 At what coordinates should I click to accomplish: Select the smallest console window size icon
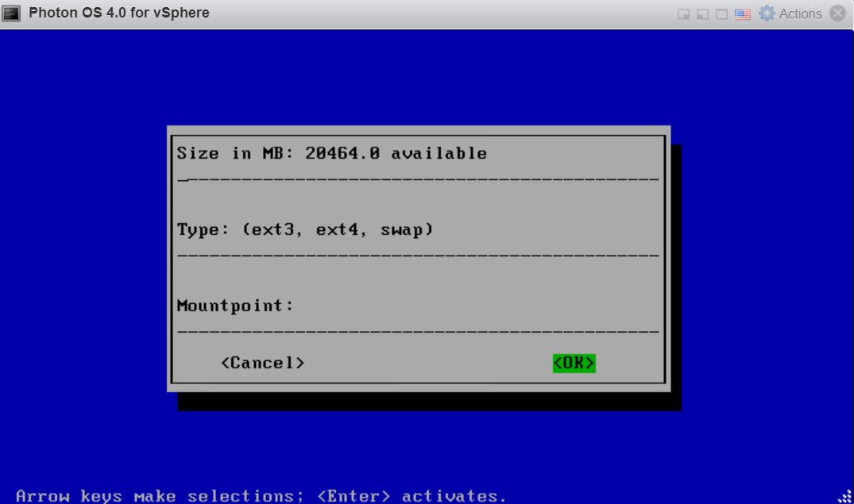(x=683, y=14)
